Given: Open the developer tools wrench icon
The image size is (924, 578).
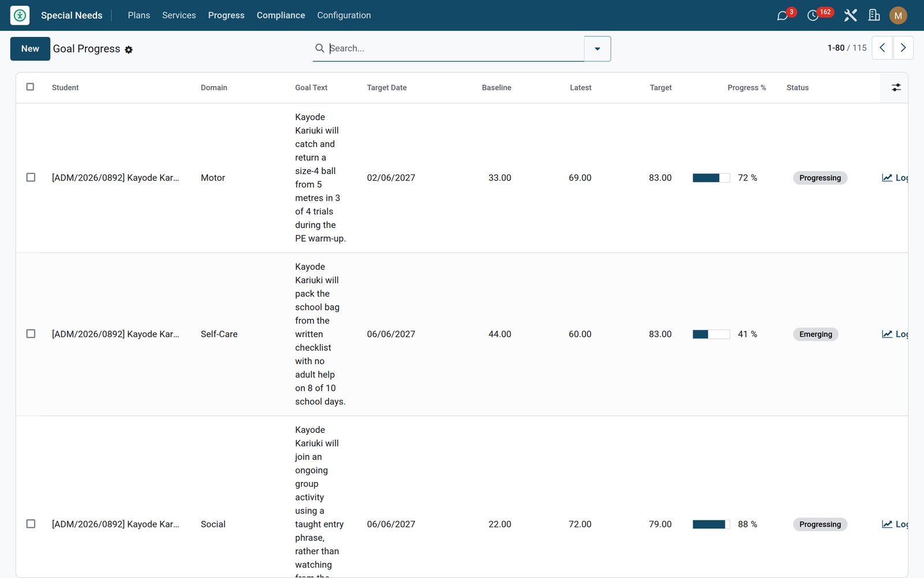Looking at the screenshot, I should tap(850, 16).
